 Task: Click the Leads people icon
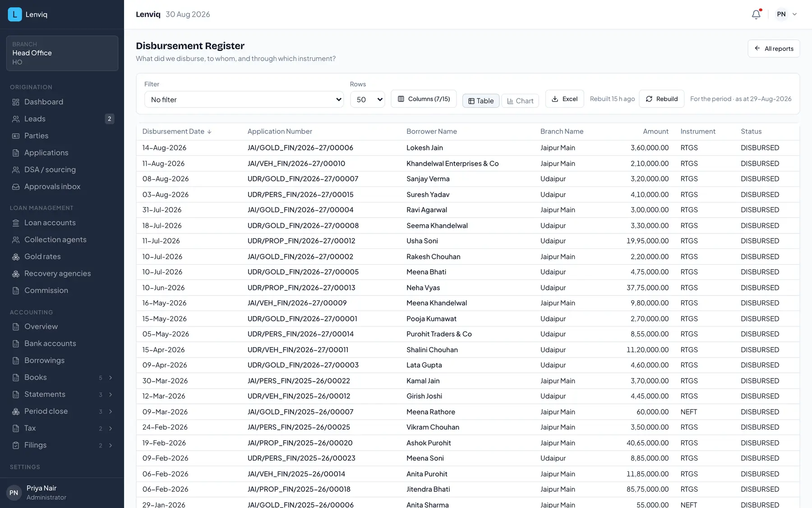(16, 119)
